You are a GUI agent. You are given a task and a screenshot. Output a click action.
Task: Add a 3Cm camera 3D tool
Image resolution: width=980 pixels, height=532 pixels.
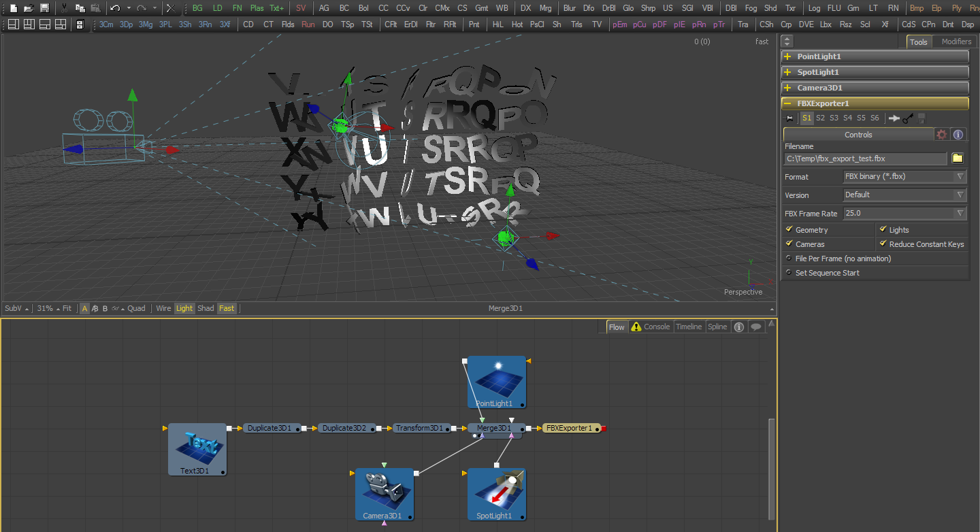click(x=106, y=24)
